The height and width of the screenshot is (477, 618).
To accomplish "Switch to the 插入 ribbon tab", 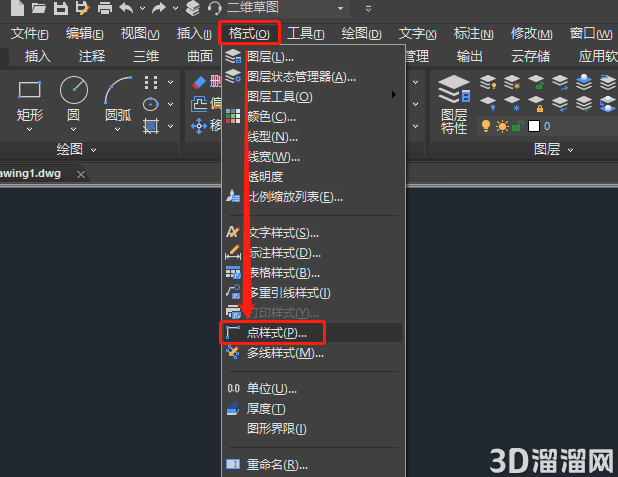I will (x=38, y=56).
